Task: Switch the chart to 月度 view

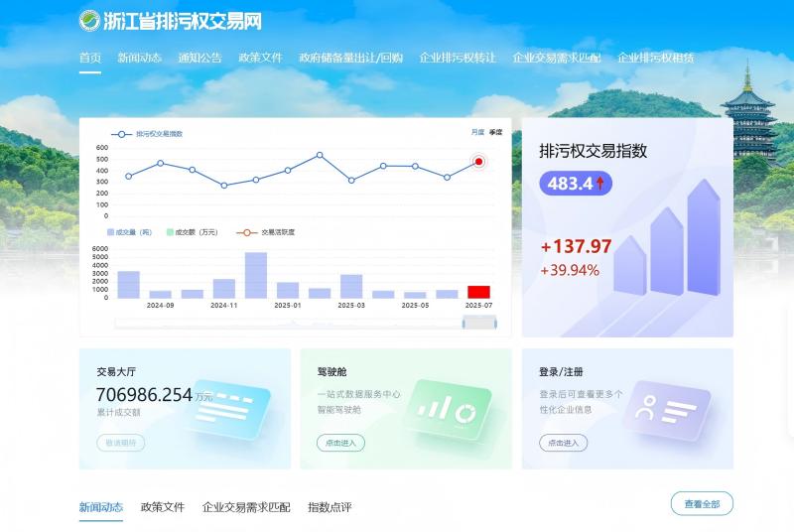Action: (477, 132)
